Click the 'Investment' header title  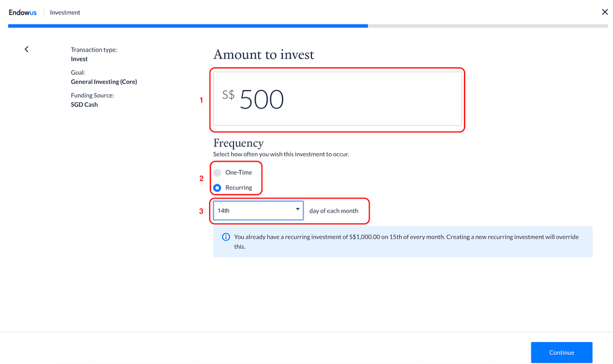(65, 12)
